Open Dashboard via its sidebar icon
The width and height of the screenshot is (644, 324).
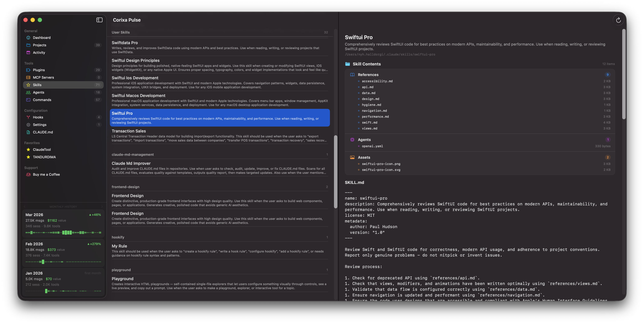(28, 38)
